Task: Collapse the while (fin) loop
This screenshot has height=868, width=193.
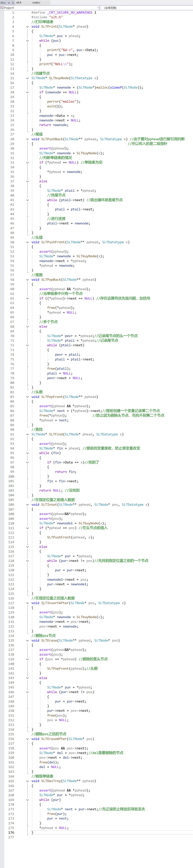Action: [x=28, y=453]
